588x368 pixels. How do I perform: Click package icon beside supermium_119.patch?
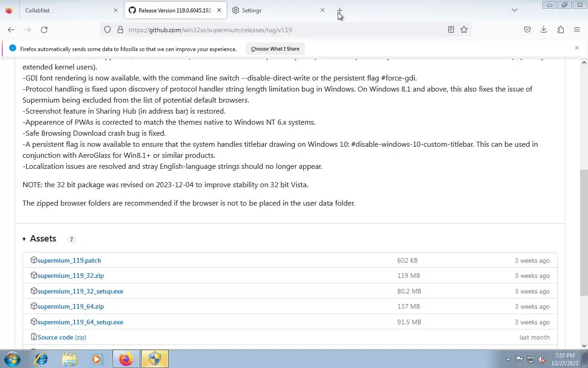tap(34, 260)
